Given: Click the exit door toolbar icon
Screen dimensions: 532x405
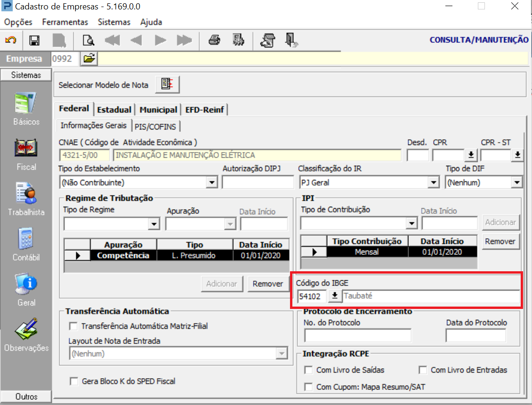Looking at the screenshot, I should click(291, 40).
